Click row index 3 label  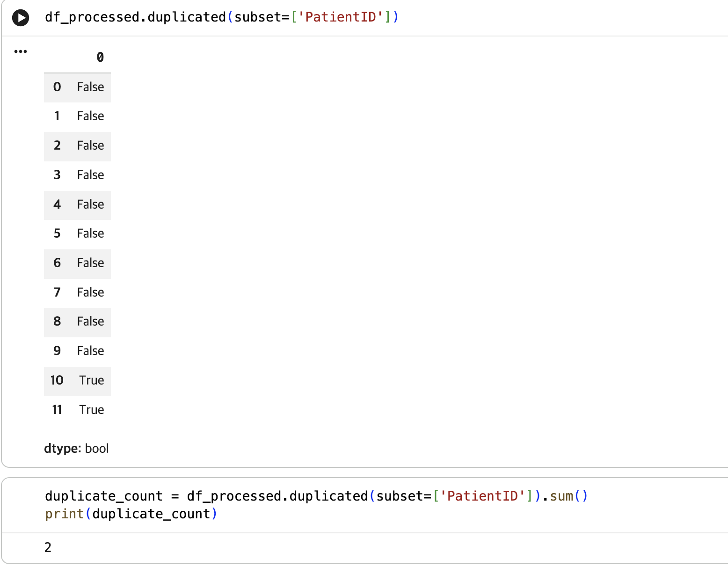pyautogui.click(x=57, y=175)
